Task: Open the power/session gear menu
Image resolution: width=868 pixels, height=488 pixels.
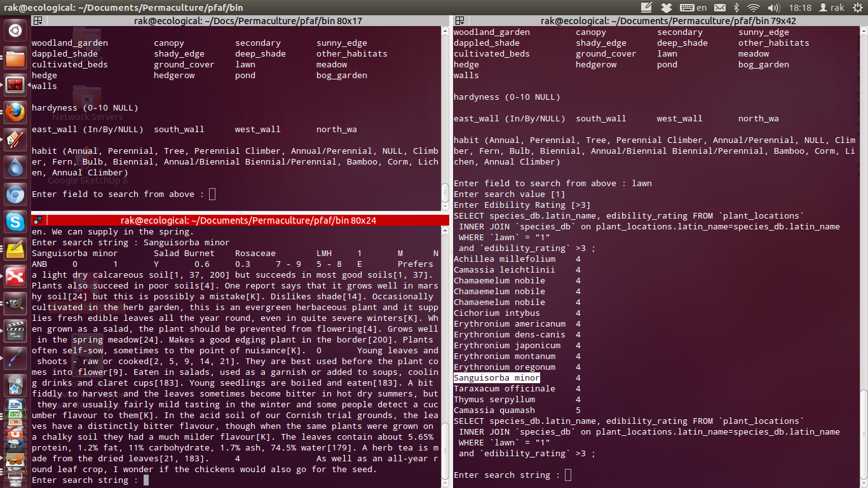Action: point(857,8)
